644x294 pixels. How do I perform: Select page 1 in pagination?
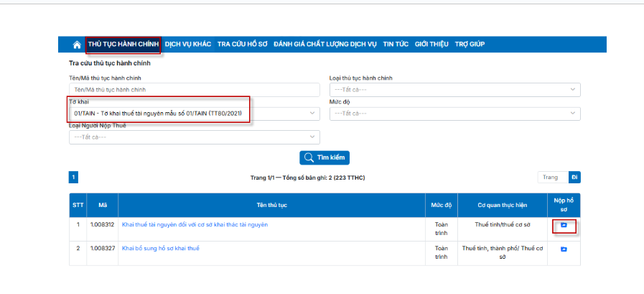74,178
